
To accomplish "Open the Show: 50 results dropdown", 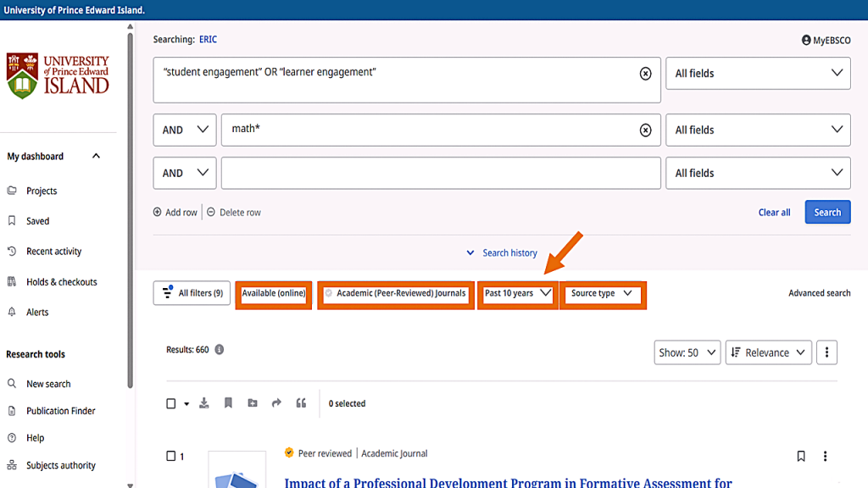I will click(687, 352).
